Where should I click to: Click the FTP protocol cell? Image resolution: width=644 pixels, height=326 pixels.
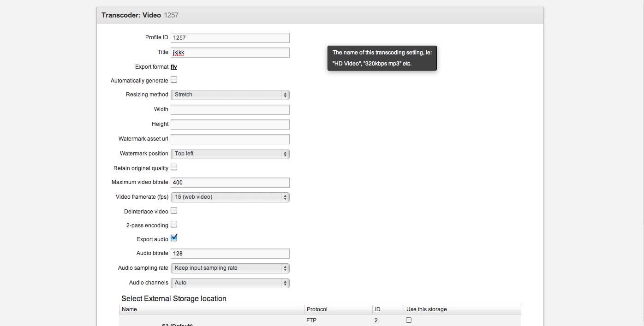(x=311, y=320)
